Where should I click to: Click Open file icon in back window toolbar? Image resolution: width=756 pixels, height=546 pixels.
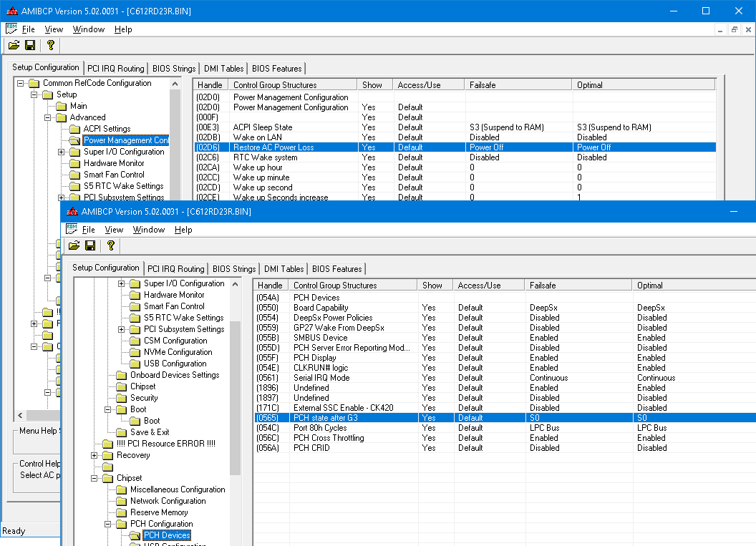[x=14, y=45]
